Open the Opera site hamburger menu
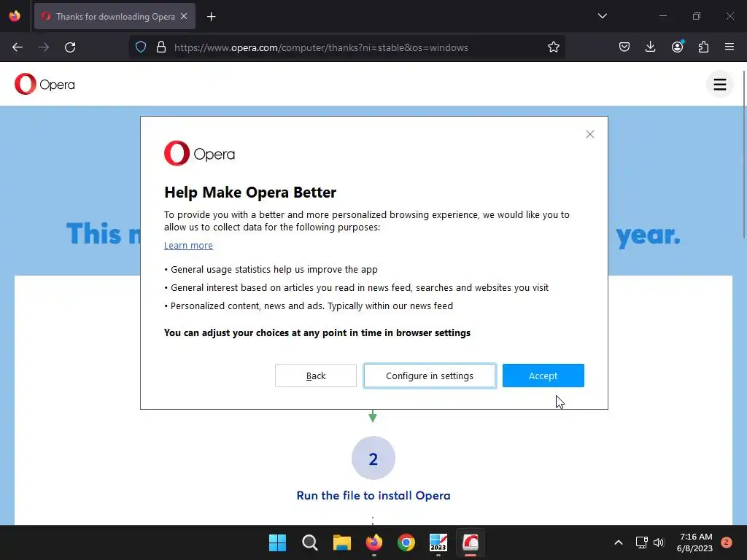 (719, 85)
